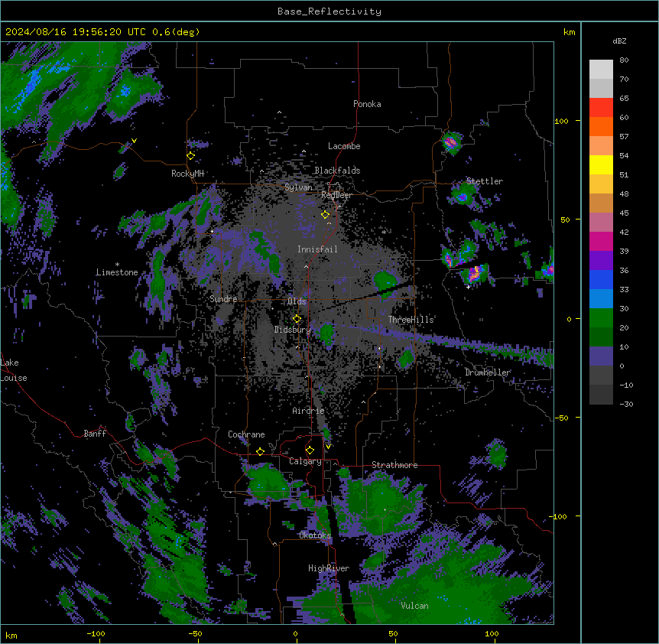The width and height of the screenshot is (659, 644).
Task: Click the storm cell northeast of Lacombe
Action: point(450,143)
